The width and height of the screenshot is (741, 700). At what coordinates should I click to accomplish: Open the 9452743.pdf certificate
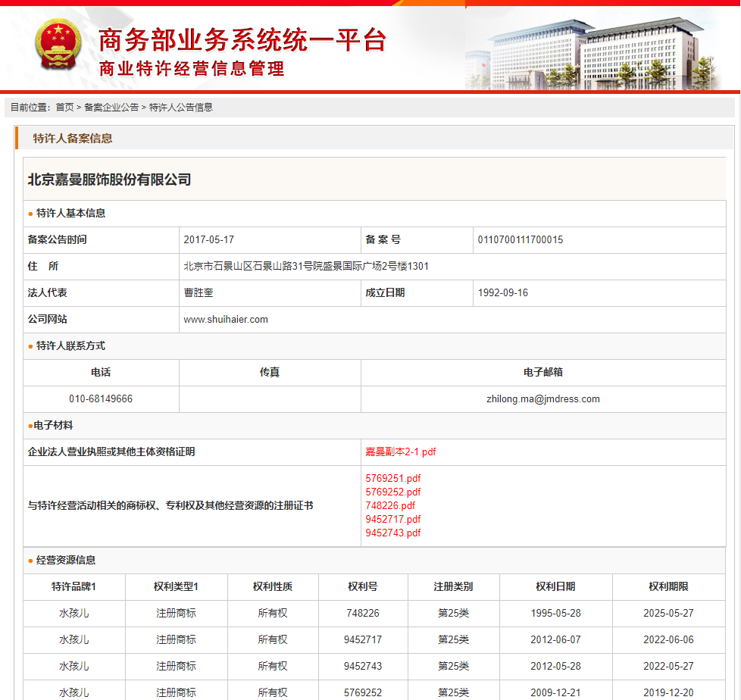click(x=392, y=533)
